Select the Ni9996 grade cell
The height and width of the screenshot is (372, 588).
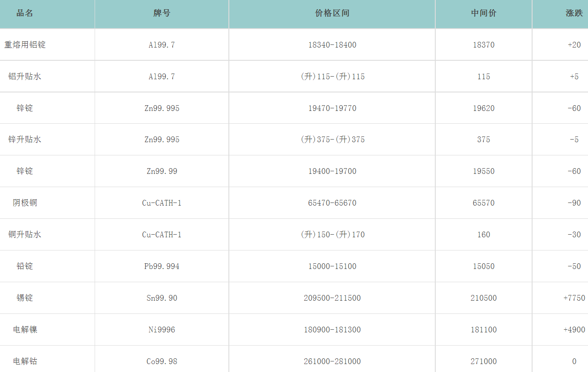tap(162, 330)
